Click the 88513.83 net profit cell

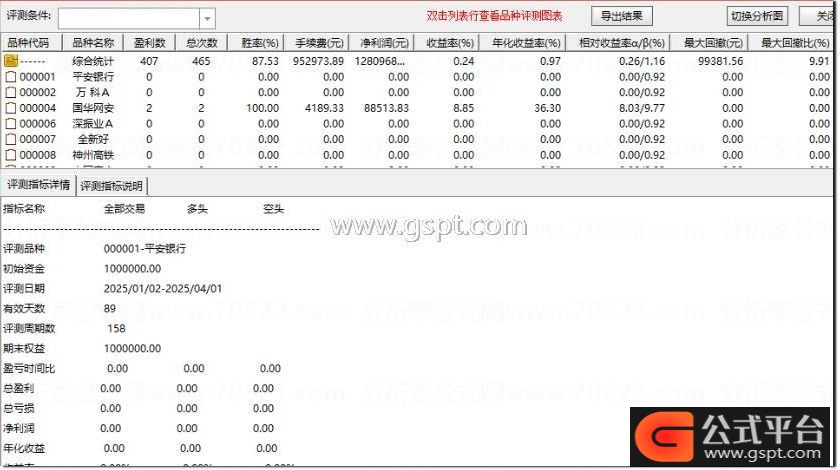pos(386,108)
